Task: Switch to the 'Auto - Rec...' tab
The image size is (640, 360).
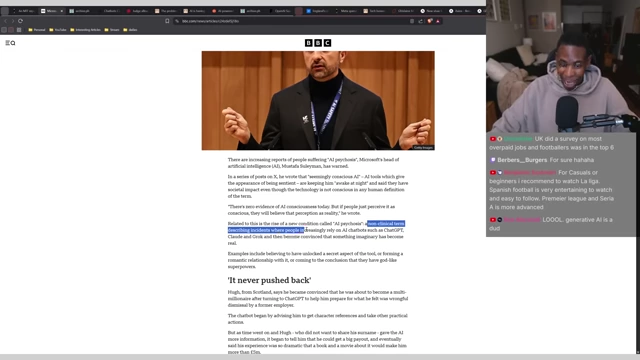Action: [460, 11]
